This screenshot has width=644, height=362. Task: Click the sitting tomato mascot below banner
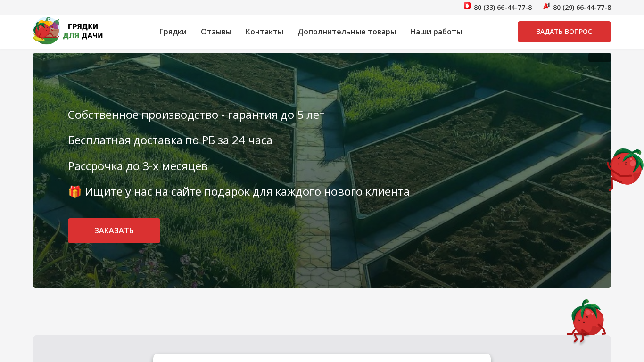coord(586,321)
